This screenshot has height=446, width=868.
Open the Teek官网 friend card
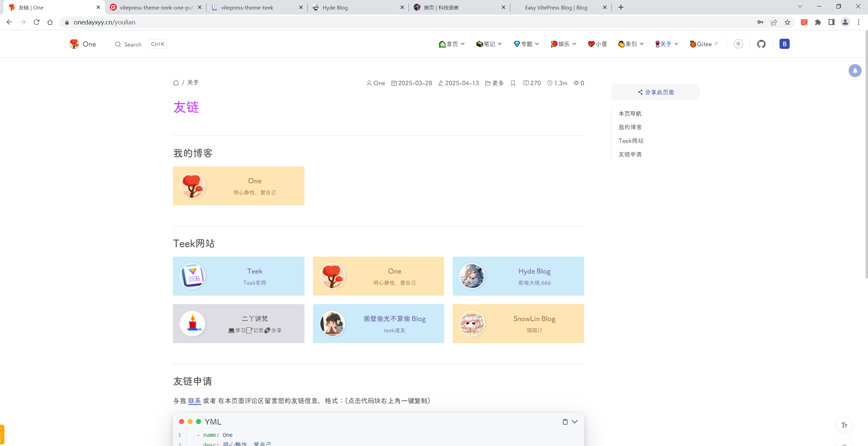coord(238,276)
